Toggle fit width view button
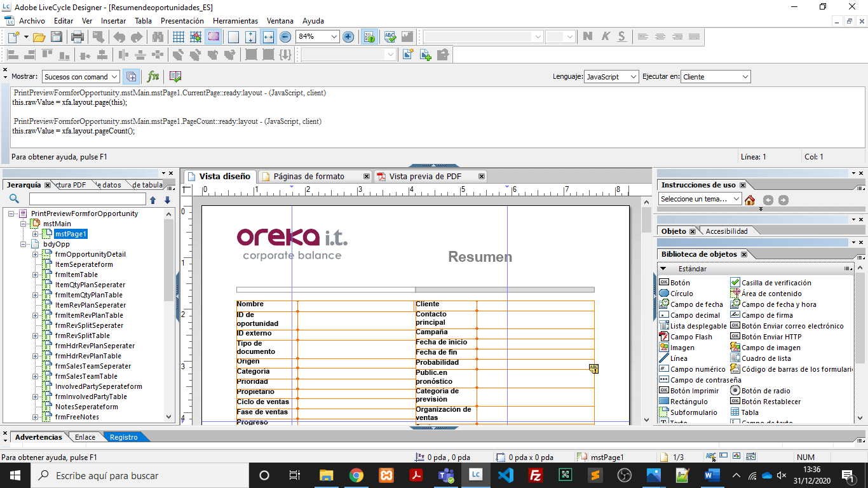Viewport: 868px width, 488px height. tap(268, 37)
